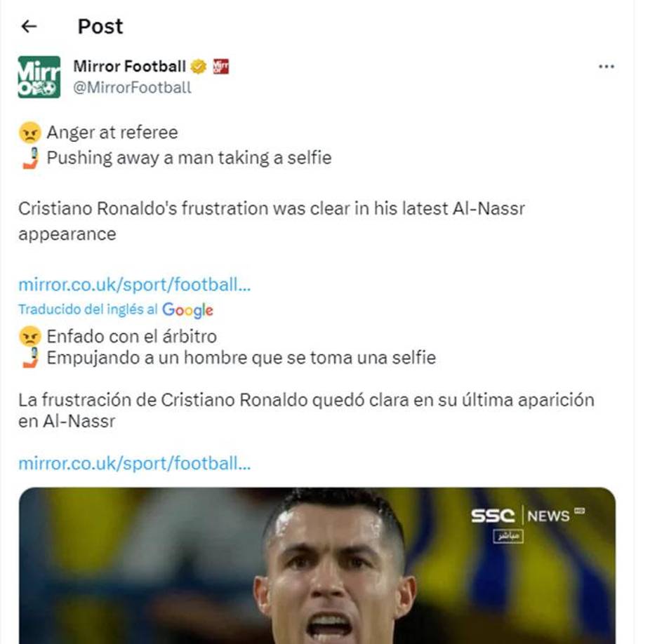Click the yellow verified badge next to Mirror Football
This screenshot has height=644, width=650.
click(199, 67)
